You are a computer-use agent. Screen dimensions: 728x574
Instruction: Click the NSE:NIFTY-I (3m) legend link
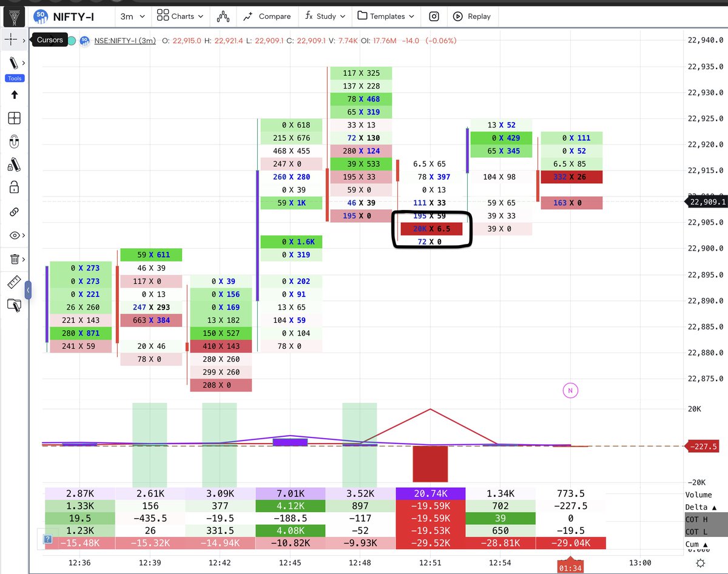(126, 41)
